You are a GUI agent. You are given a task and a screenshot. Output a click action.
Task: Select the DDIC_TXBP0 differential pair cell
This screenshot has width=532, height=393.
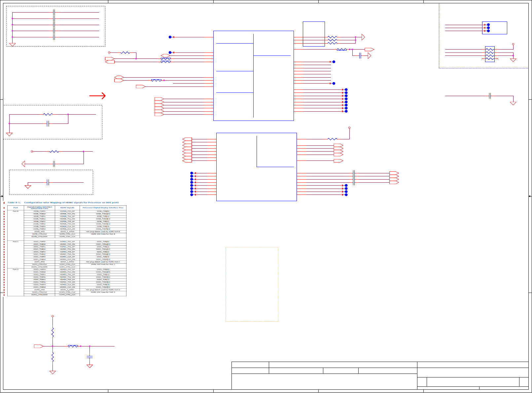39,242
